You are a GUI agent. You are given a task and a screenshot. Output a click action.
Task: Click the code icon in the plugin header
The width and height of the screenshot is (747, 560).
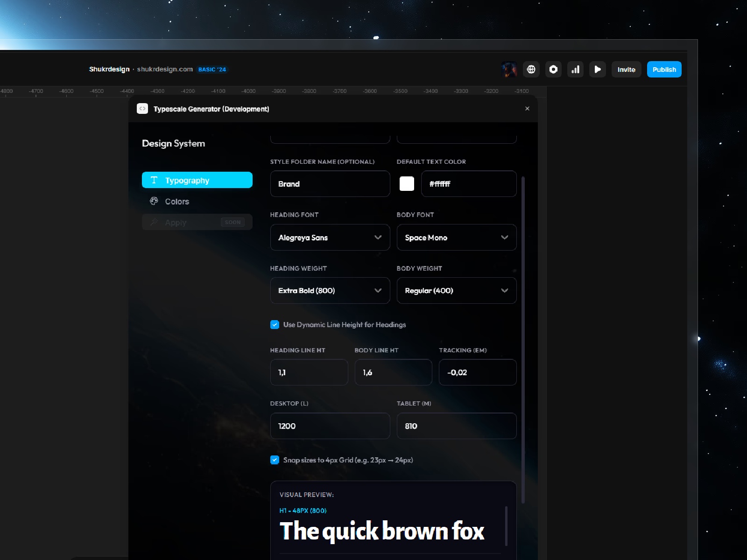coord(142,108)
